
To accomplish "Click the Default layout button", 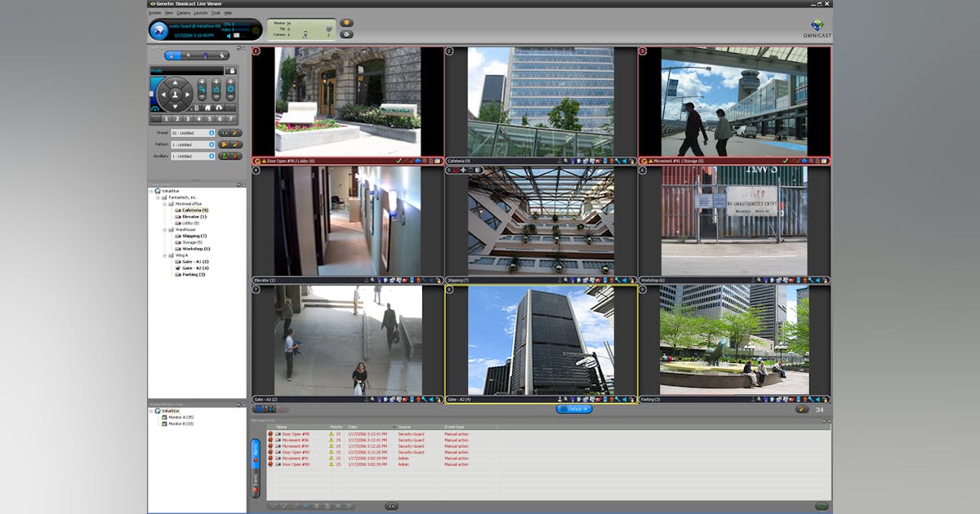I will pyautogui.click(x=573, y=409).
